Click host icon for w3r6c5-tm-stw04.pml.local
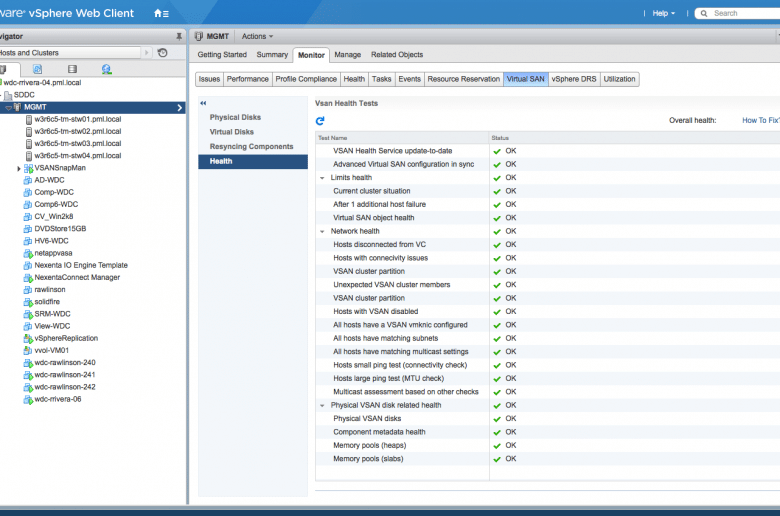780x516 pixels. (29, 156)
